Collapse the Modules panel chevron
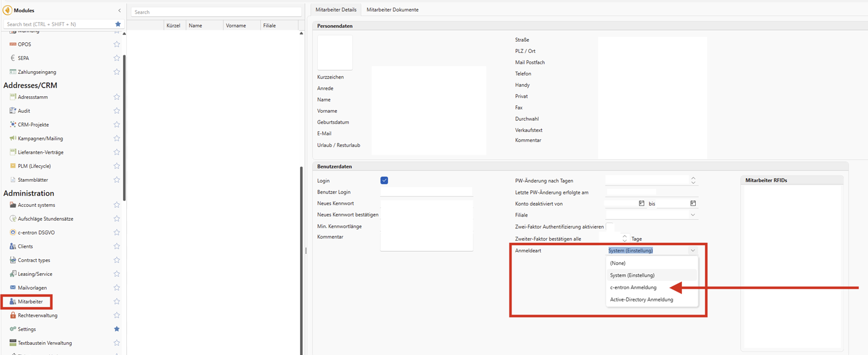Image resolution: width=868 pixels, height=355 pixels. tap(119, 10)
